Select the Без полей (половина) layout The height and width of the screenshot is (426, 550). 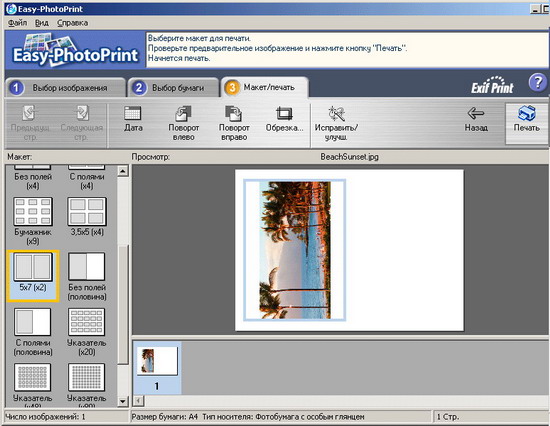coord(87,277)
